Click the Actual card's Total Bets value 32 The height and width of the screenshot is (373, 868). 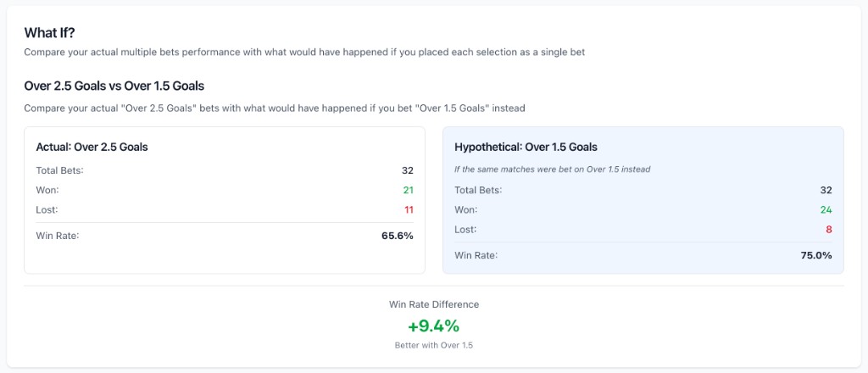407,170
